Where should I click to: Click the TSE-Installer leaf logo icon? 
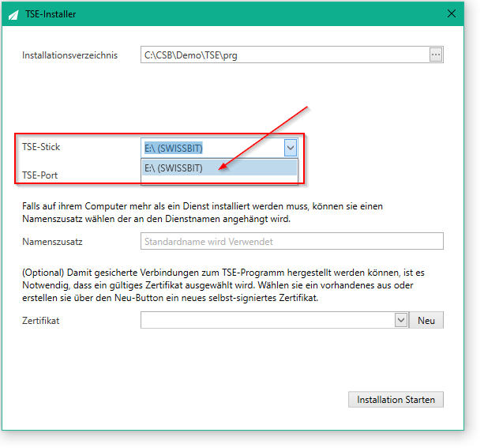tap(13, 14)
